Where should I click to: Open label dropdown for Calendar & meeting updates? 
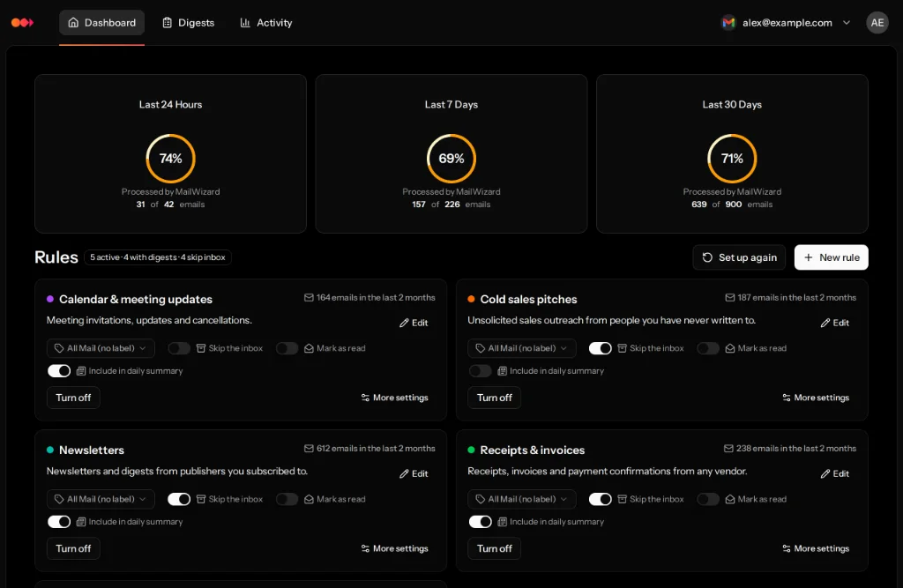101,348
